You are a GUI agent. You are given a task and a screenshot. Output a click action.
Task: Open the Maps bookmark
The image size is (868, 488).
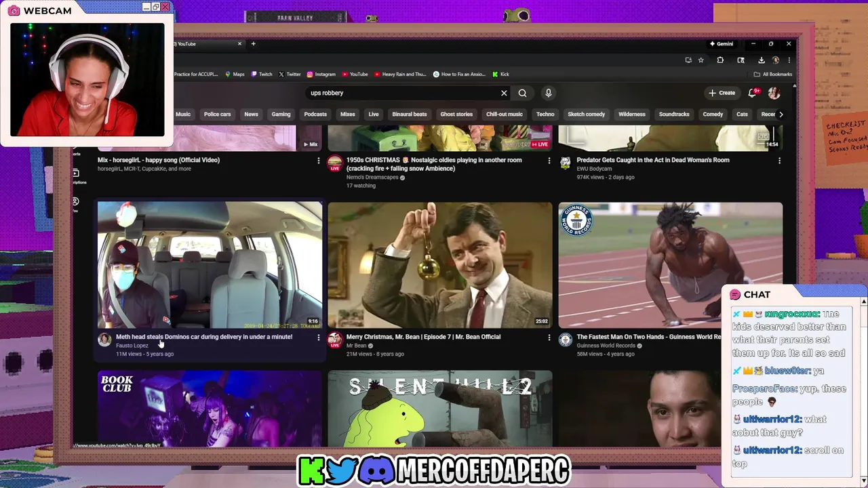pos(235,75)
